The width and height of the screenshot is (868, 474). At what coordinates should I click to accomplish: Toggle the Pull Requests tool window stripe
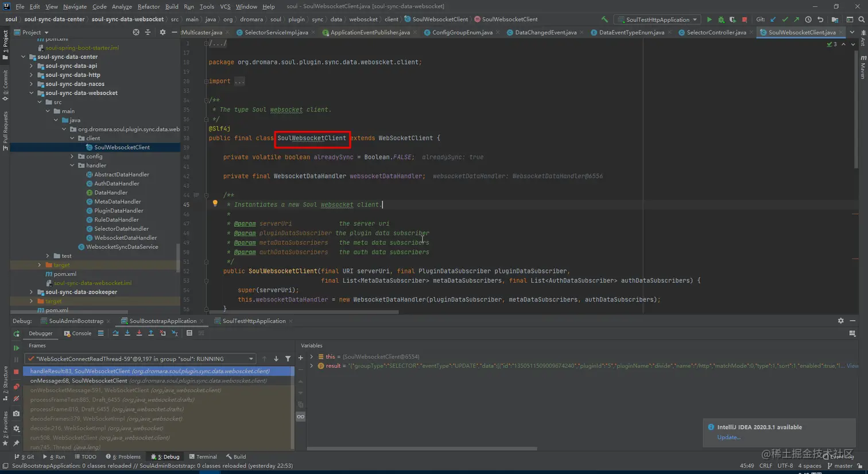point(5,131)
